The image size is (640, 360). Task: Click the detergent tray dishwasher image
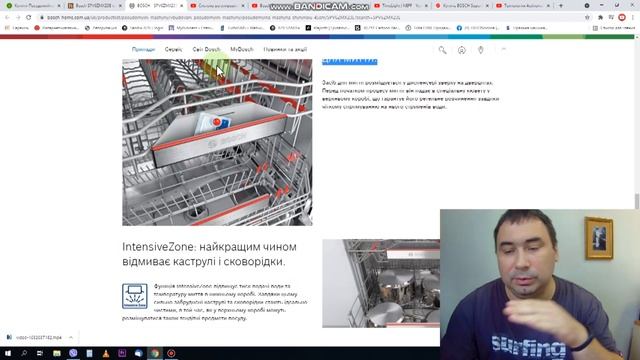point(217,142)
